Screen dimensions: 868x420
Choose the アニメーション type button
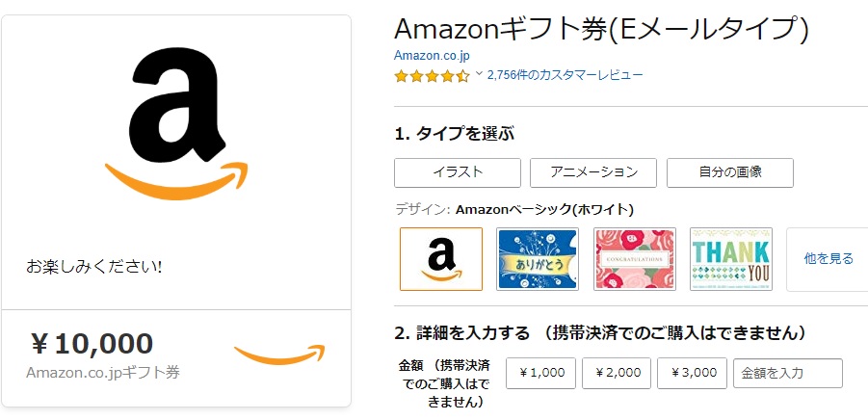click(x=593, y=172)
